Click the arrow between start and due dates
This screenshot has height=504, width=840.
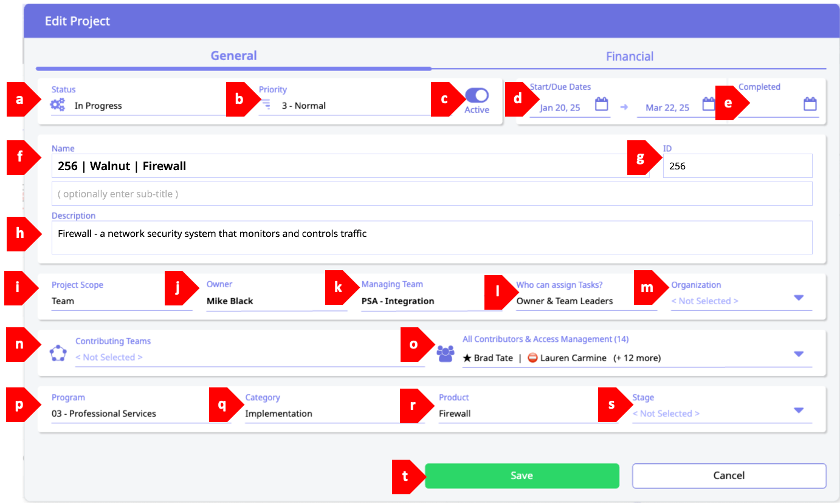[624, 107]
